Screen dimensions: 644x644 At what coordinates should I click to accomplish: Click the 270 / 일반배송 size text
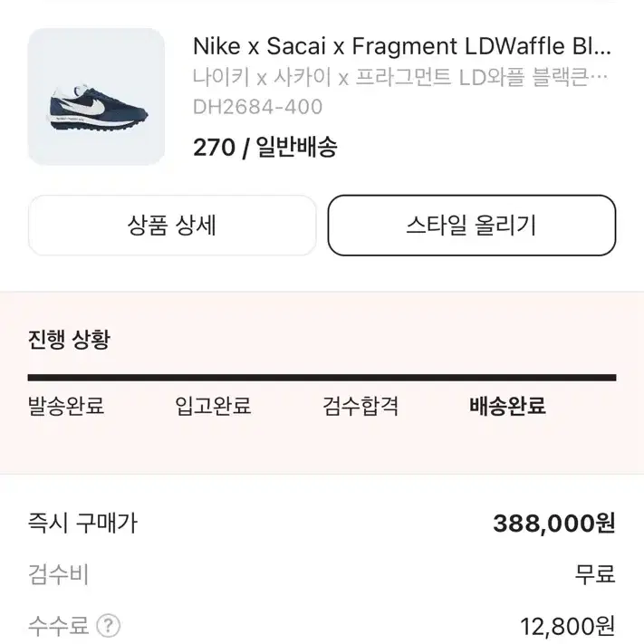(265, 147)
